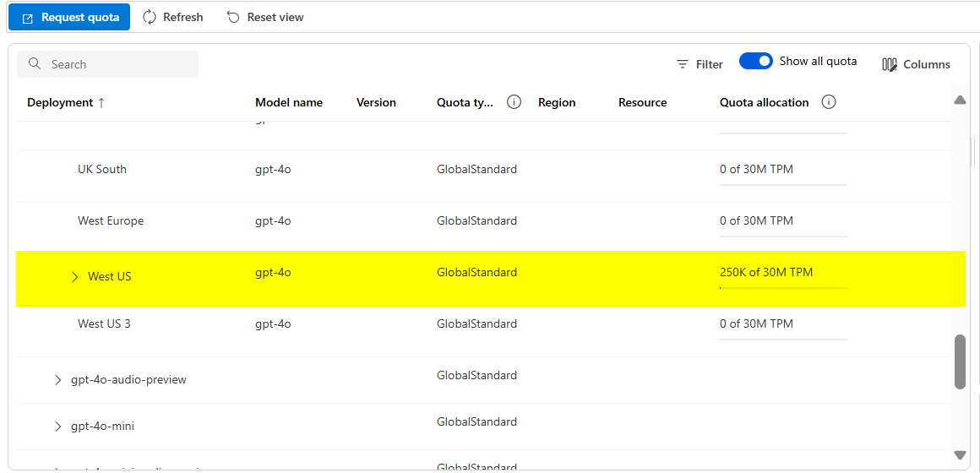Screen dimensions: 980x473
Task: Click the Quota type column header
Action: (x=465, y=102)
